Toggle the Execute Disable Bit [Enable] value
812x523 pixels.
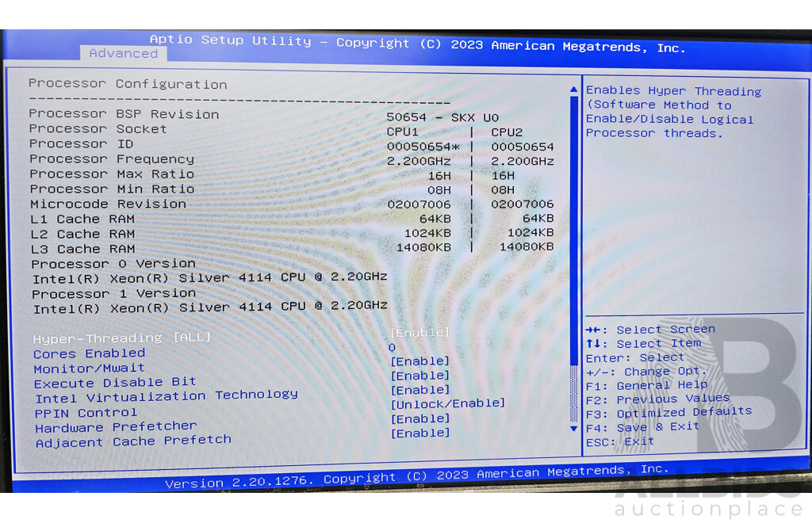click(x=419, y=376)
